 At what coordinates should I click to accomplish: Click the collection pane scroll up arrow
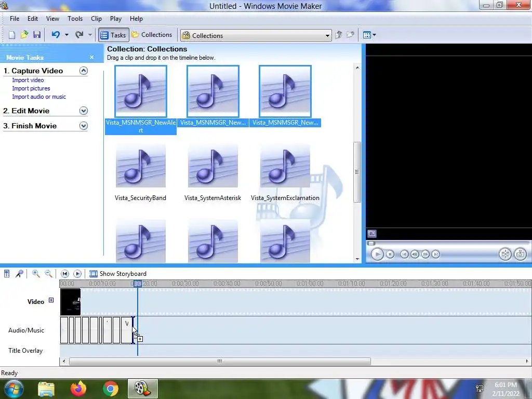(357, 68)
